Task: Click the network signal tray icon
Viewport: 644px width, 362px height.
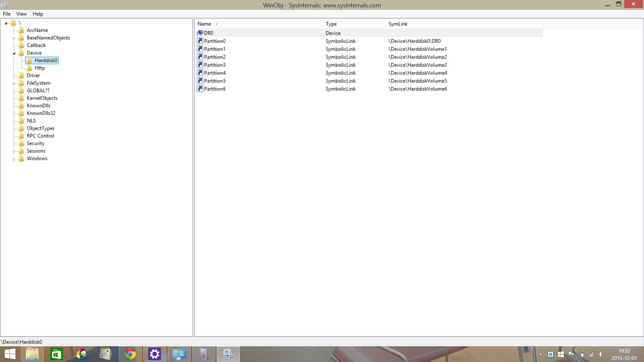Action: (591, 354)
